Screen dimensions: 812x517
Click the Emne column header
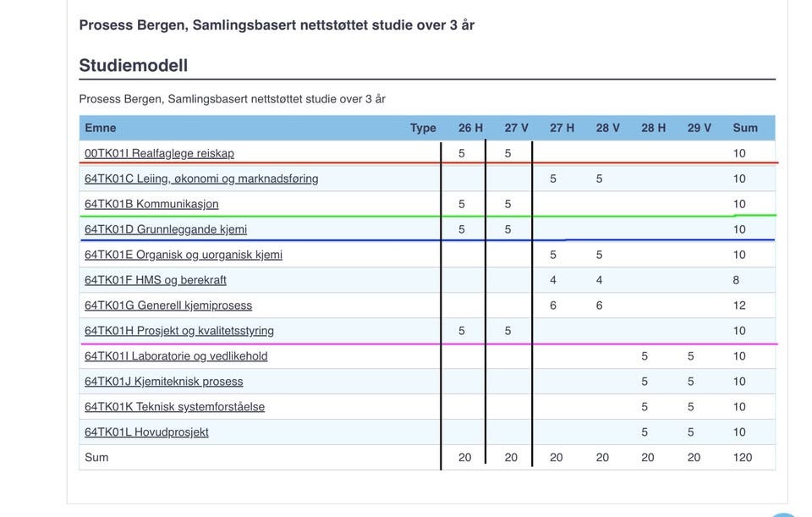click(x=101, y=128)
